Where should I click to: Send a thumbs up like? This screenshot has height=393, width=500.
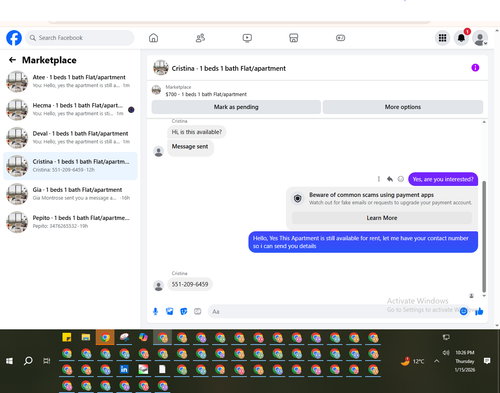pyautogui.click(x=479, y=311)
